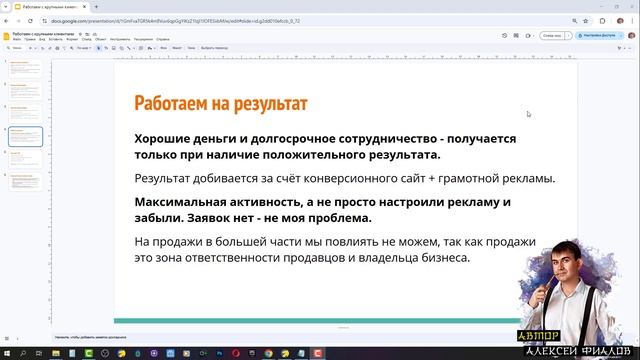Switch to grid view with the bottom-left icon
Screen dimensions: 640x360
7,338
